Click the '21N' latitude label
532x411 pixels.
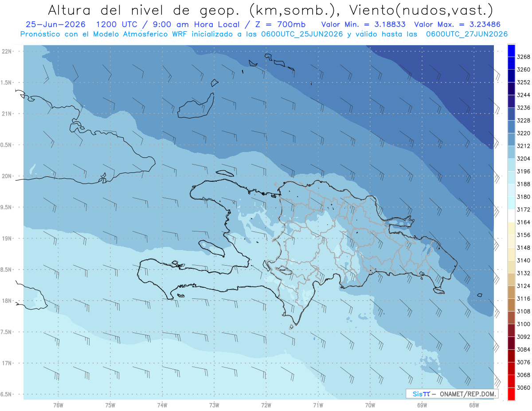pos(7,114)
